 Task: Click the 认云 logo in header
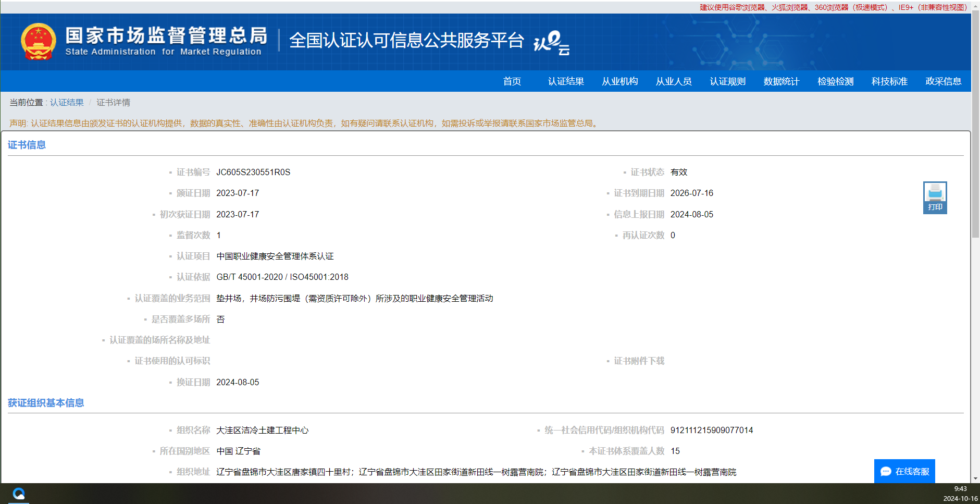pyautogui.click(x=551, y=43)
